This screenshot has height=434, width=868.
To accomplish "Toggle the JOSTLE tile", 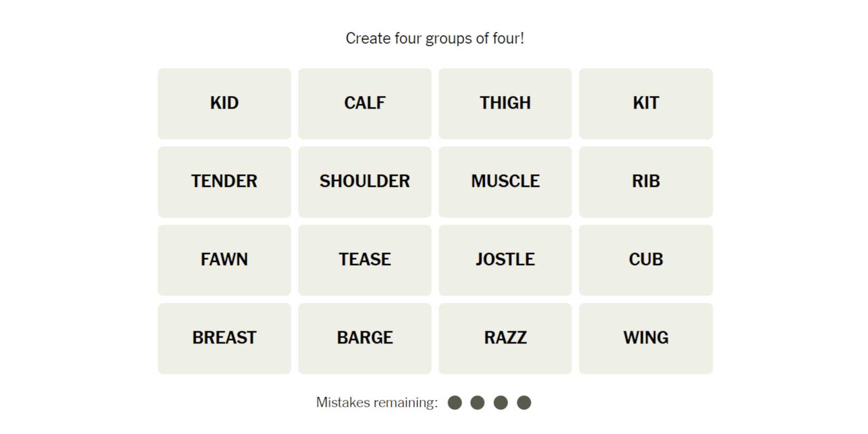I will 505,260.
